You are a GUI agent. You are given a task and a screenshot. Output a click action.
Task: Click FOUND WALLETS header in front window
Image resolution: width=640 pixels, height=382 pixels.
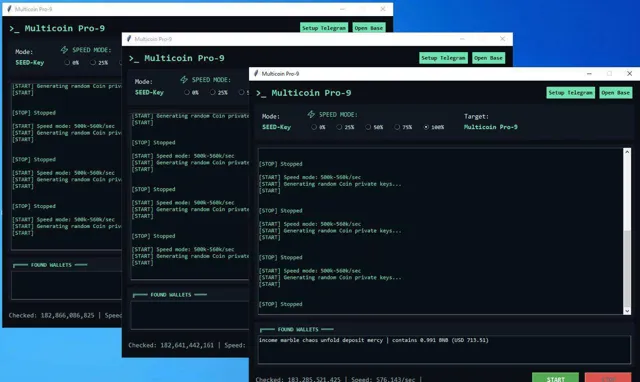[x=298, y=329]
